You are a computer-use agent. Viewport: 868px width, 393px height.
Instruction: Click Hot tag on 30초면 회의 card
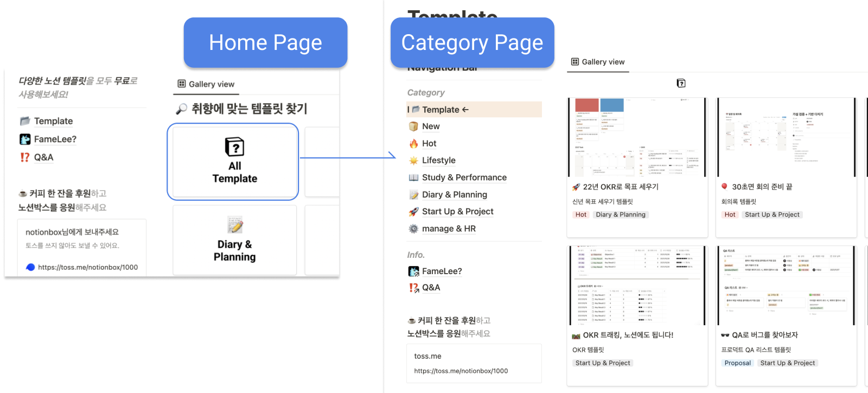[x=730, y=215]
